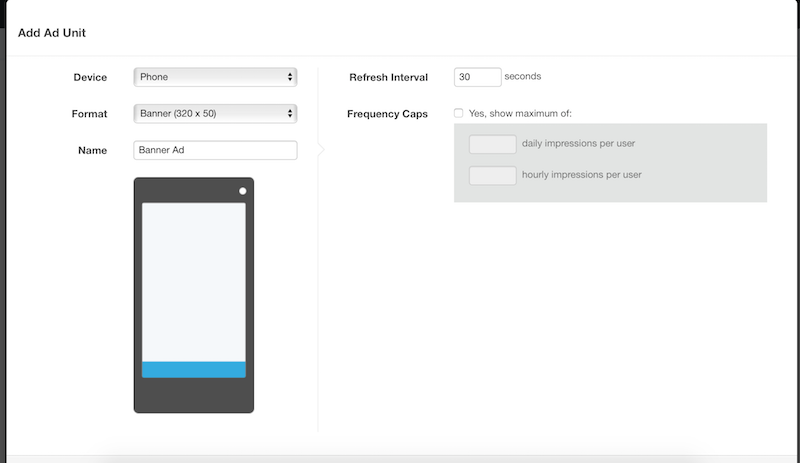
Task: Click the 'Yes, show maximum of:' label
Action: pyautogui.click(x=520, y=113)
